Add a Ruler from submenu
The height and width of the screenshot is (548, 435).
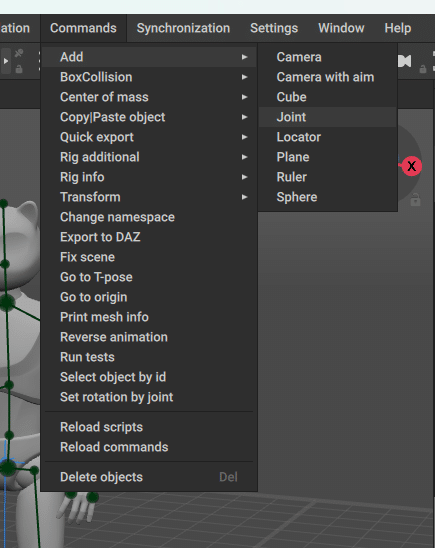pos(328,177)
